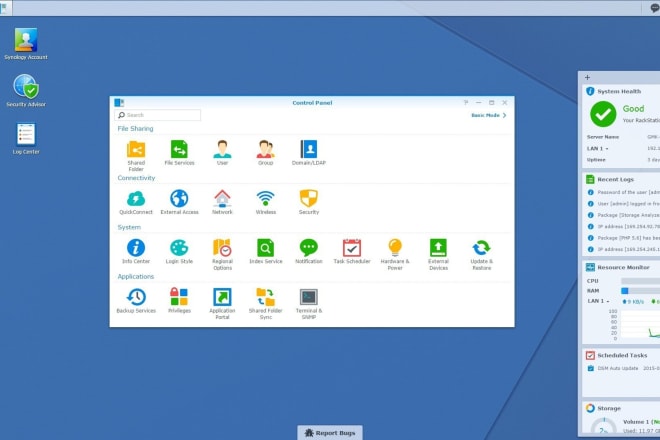Open Resource Monitor widget title
The image size is (660, 440).
pos(623,267)
